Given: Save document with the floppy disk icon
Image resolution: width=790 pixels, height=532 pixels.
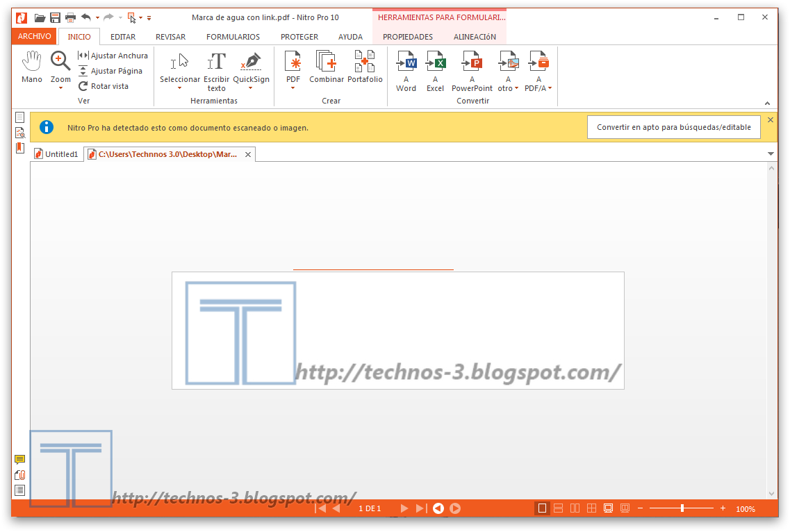Looking at the screenshot, I should coord(56,17).
